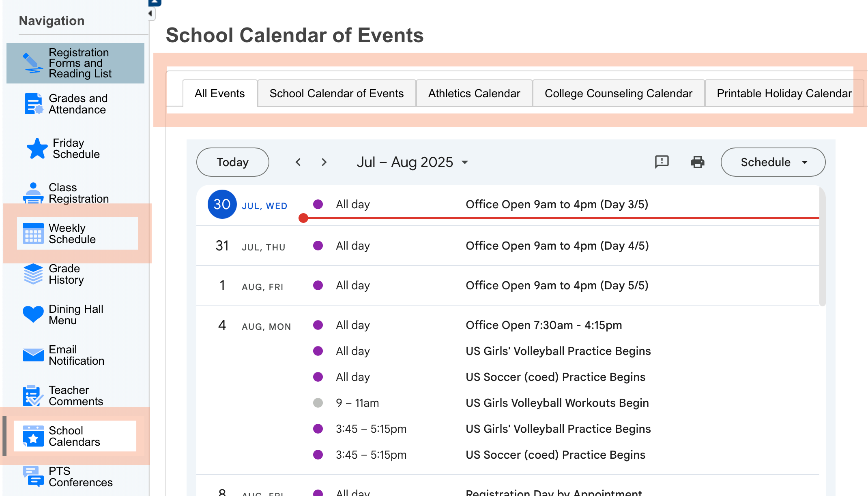Select the College Counseling Calendar tab
The height and width of the screenshot is (496, 868).
pos(618,94)
